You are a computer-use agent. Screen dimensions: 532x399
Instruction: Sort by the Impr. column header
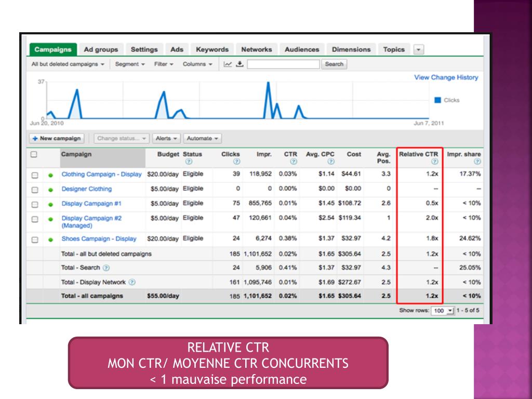[x=264, y=154]
